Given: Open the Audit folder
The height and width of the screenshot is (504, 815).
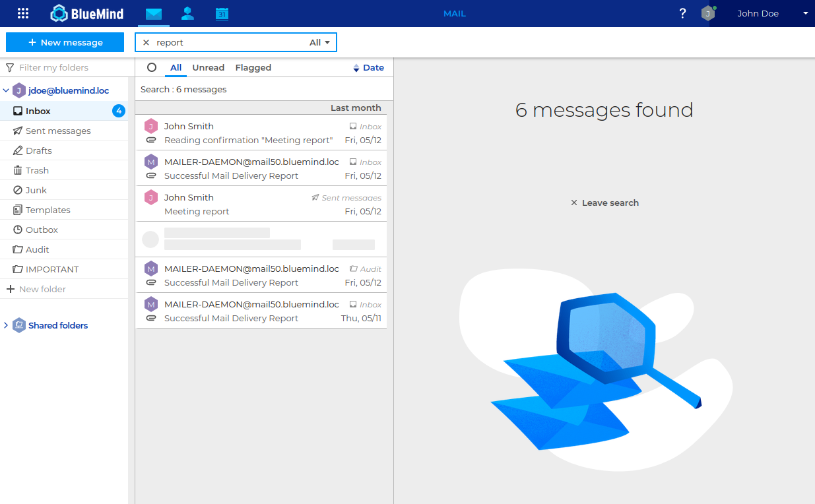Looking at the screenshot, I should [x=64, y=249].
